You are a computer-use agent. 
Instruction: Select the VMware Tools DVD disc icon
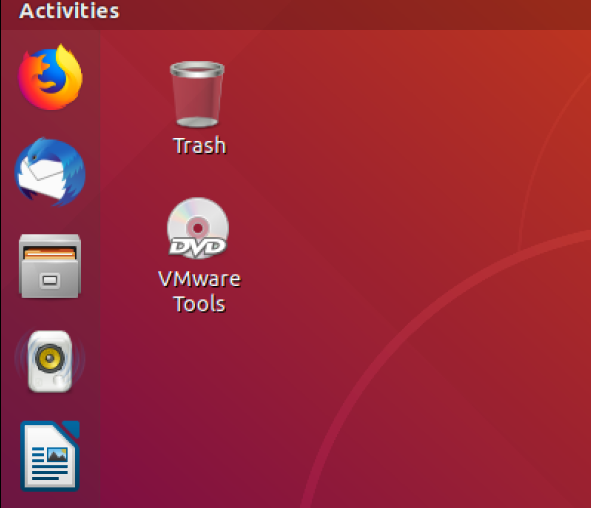(198, 228)
